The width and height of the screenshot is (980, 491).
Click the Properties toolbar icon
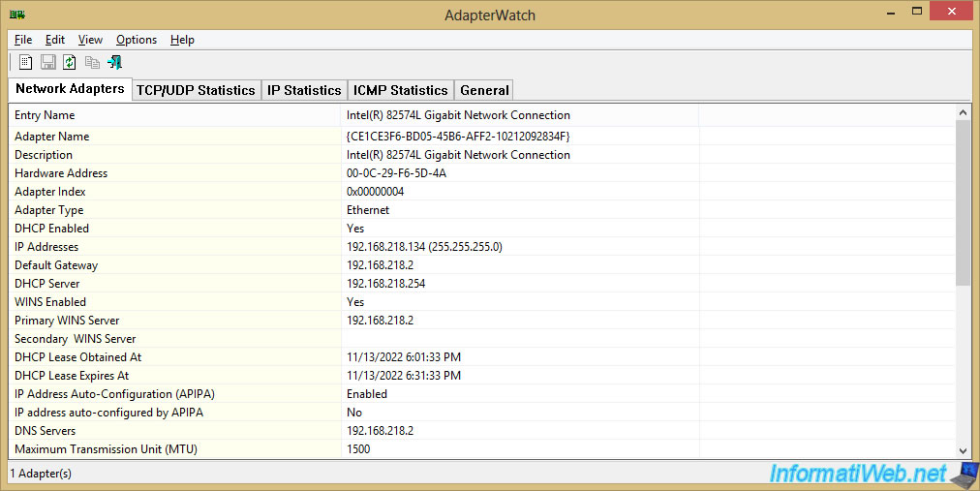click(x=26, y=63)
